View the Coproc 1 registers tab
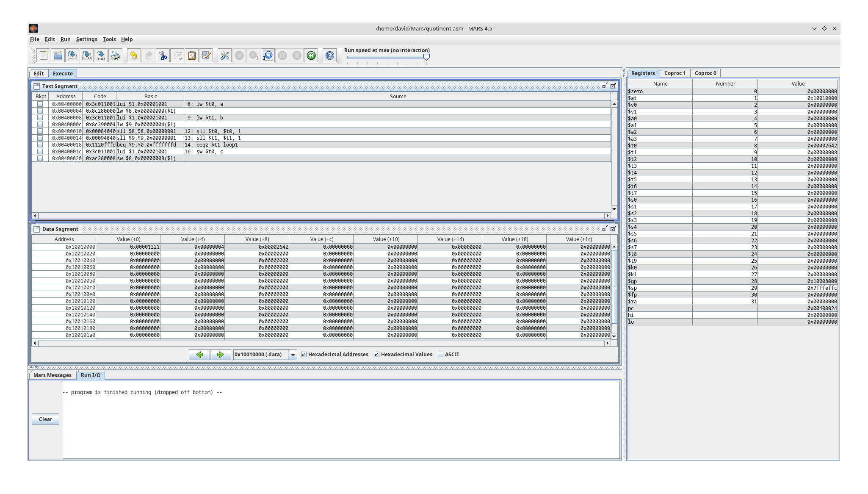The image size is (868, 494). [675, 73]
